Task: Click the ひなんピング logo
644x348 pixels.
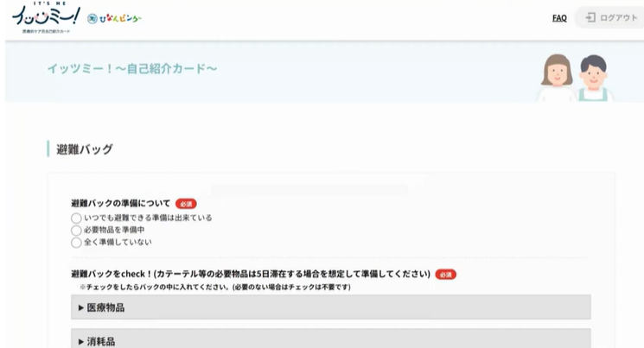Action: [114, 18]
